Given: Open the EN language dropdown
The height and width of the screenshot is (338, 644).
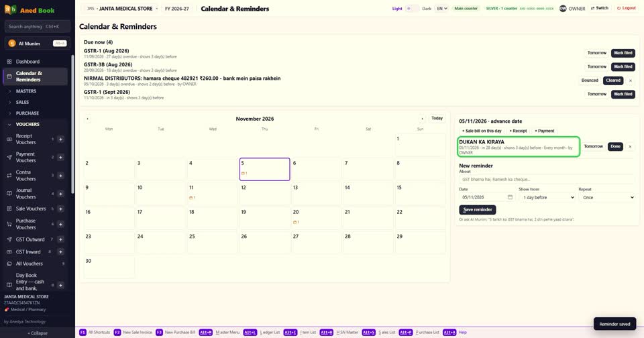Looking at the screenshot, I should pos(441,8).
